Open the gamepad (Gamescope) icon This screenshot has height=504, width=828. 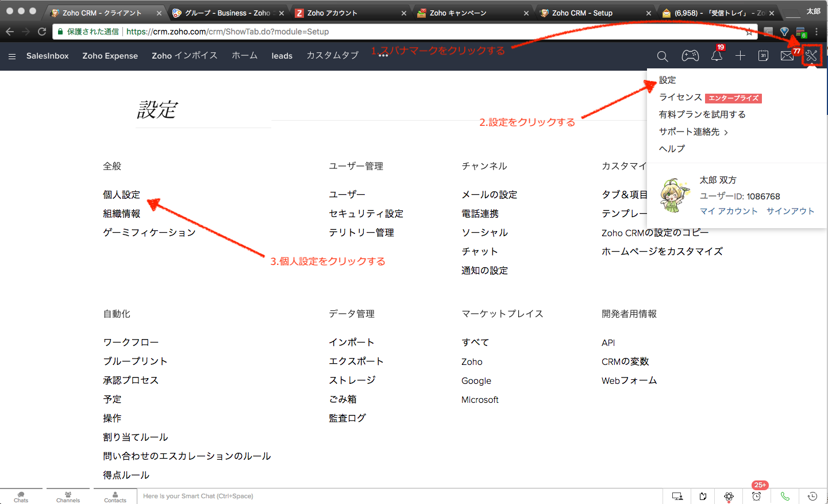(x=690, y=55)
